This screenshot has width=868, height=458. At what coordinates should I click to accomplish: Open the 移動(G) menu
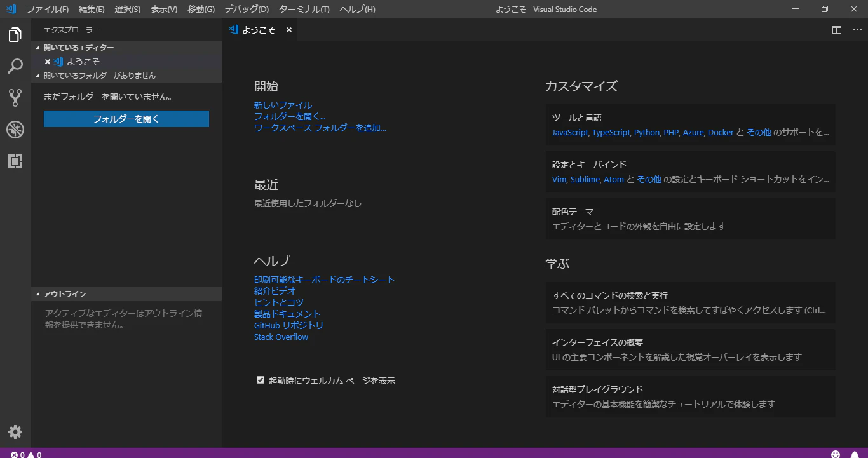pyautogui.click(x=201, y=10)
